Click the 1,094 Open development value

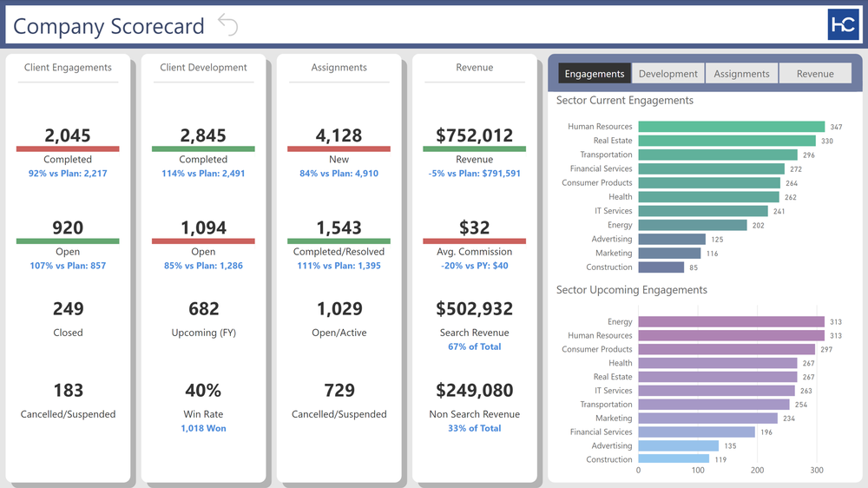pyautogui.click(x=203, y=228)
